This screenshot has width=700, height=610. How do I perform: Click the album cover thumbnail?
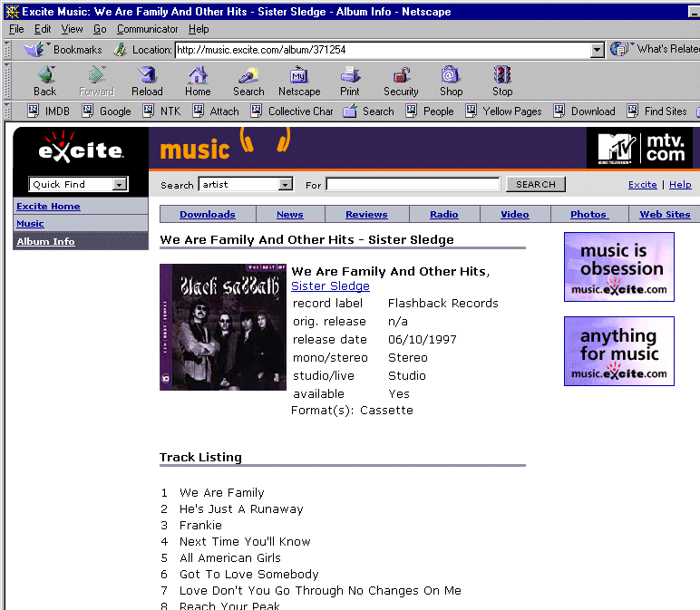(x=223, y=327)
